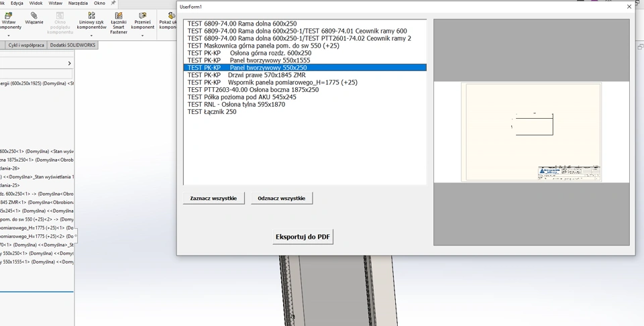The image size is (644, 326).
Task: Click tree item 550x1555<1> (Domyślna)
Action: pos(37,262)
